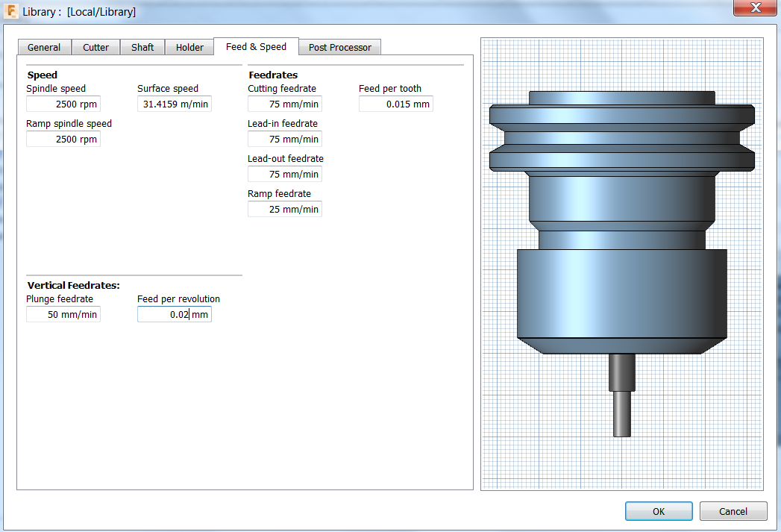Select the Feed & Speed tab
781x532 pixels.
pos(256,46)
